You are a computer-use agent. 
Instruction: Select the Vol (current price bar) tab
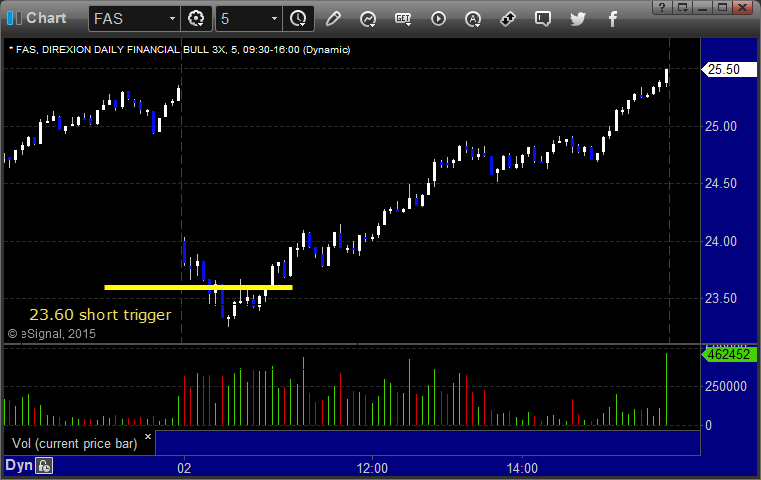pyautogui.click(x=75, y=444)
